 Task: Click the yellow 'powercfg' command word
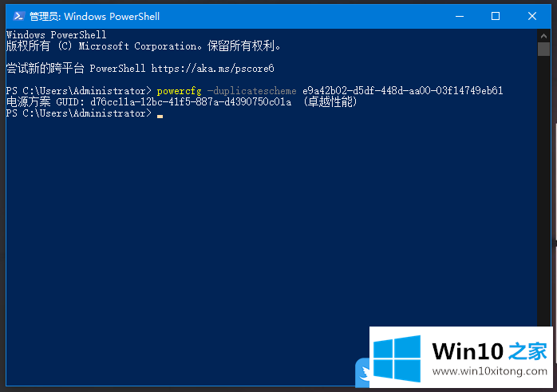coord(179,91)
